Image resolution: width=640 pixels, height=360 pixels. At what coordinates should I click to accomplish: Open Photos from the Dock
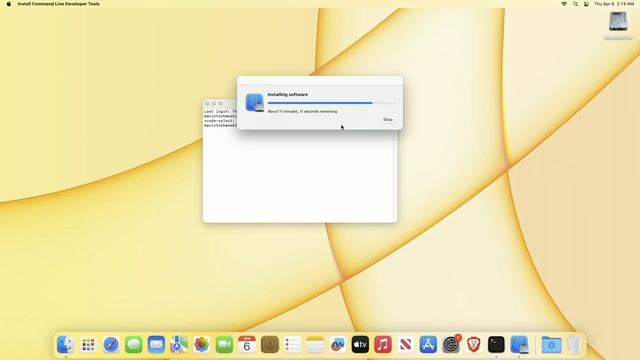point(202,344)
